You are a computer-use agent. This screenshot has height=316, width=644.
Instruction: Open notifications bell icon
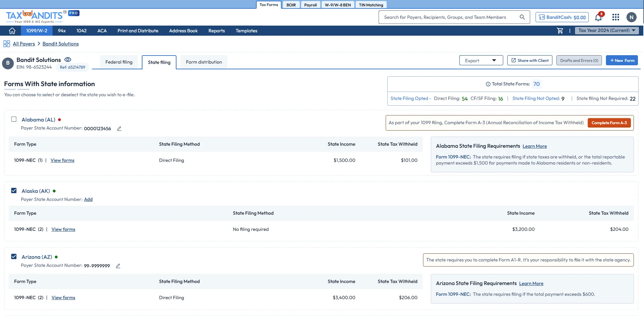pos(599,17)
